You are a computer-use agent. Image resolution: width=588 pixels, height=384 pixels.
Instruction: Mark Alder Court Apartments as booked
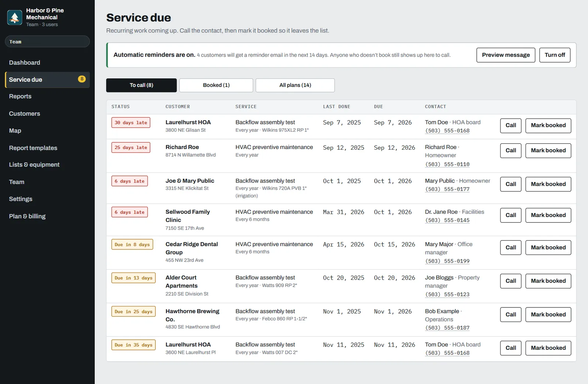click(x=548, y=281)
